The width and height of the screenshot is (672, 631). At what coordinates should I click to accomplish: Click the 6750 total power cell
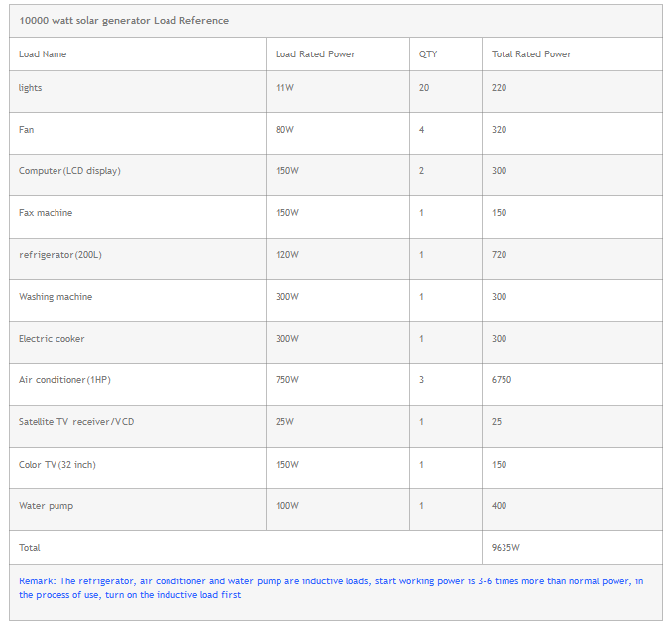click(502, 380)
